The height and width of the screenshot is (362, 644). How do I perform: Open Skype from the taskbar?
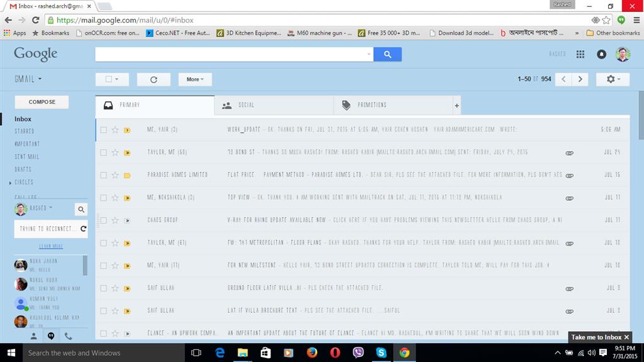tap(381, 353)
